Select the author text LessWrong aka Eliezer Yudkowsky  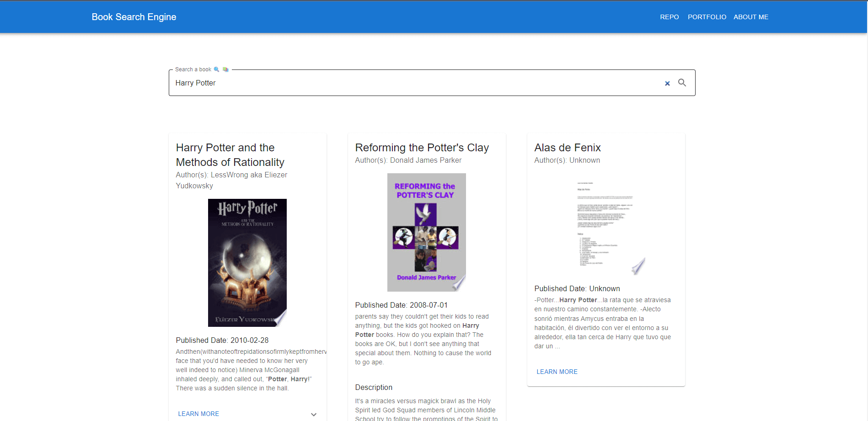pos(231,180)
